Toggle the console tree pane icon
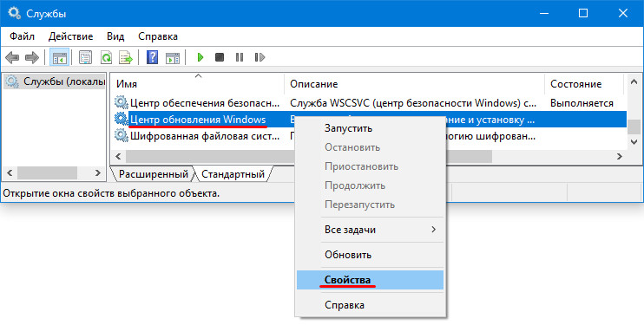644x325 pixels. click(59, 57)
